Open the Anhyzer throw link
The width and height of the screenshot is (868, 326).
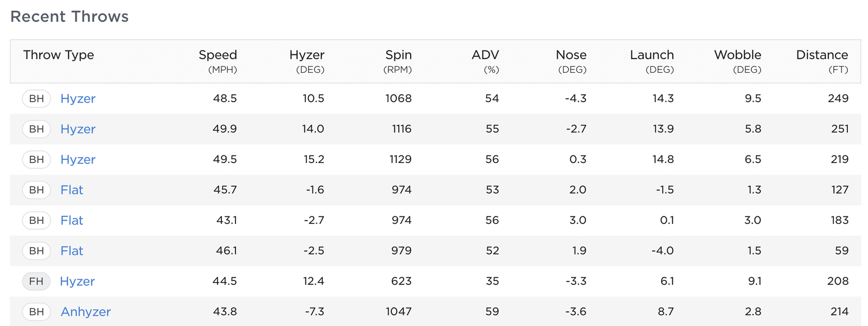(85, 311)
